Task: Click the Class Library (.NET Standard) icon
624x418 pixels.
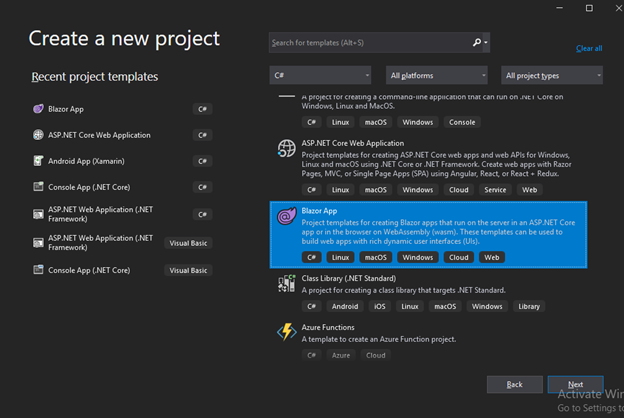Action: 286,284
